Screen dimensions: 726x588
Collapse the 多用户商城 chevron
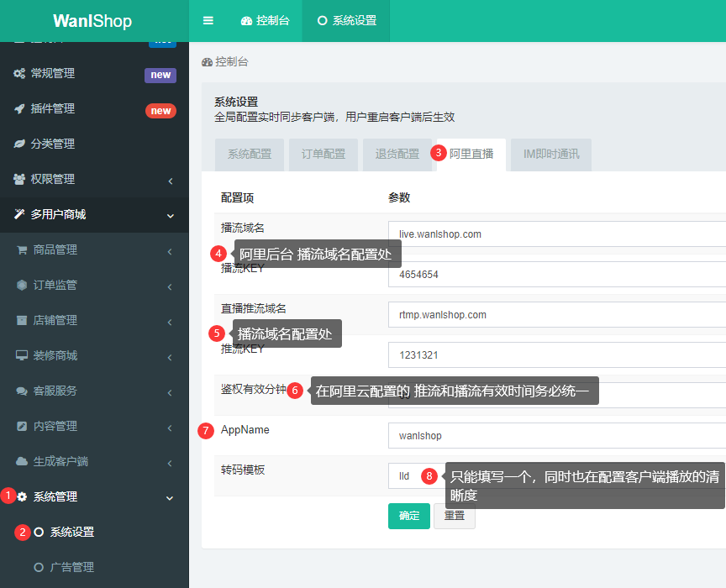pos(171,216)
